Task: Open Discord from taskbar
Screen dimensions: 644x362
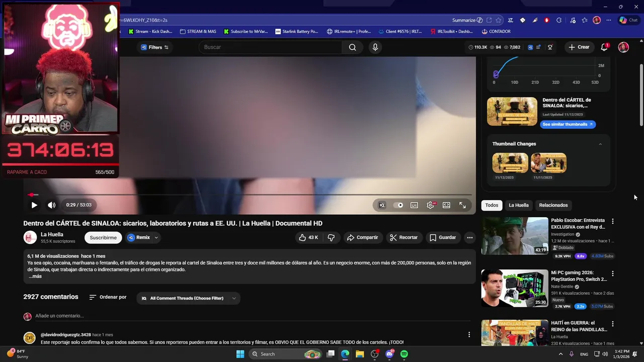Action: (389, 354)
